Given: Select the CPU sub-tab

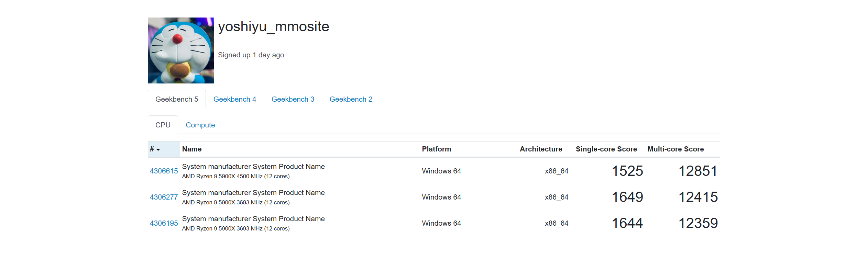Looking at the screenshot, I should point(163,125).
